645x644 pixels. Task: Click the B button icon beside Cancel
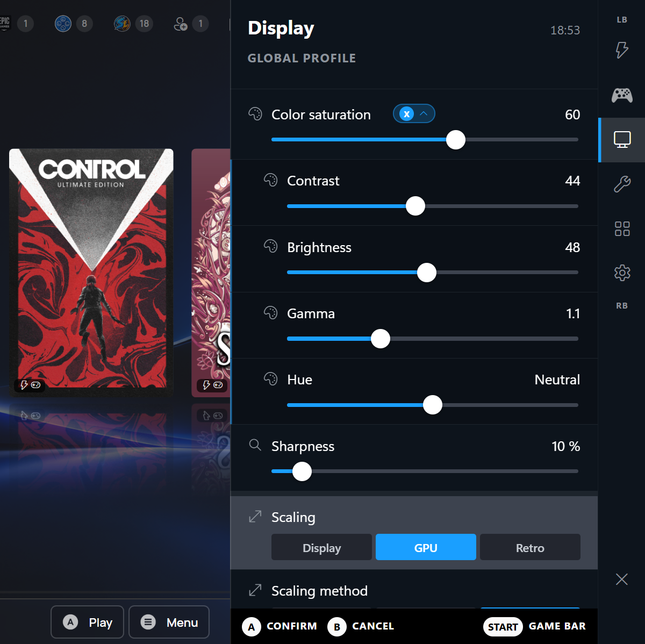(337, 627)
